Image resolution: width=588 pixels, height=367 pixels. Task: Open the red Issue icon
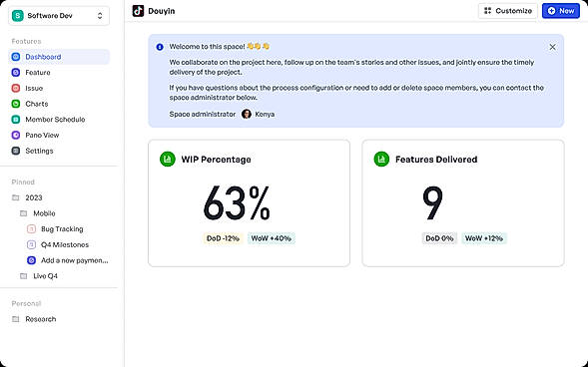[16, 89]
